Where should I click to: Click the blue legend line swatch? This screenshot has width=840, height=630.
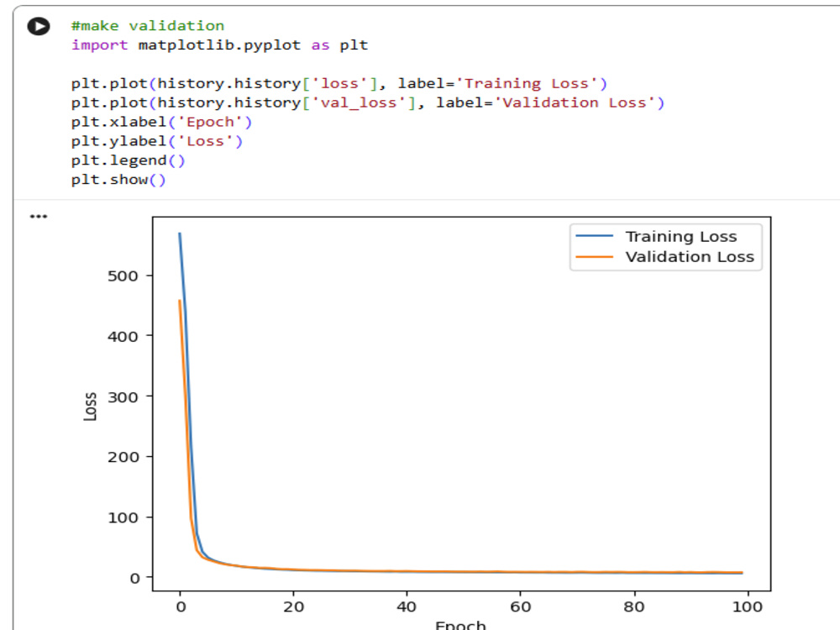click(x=594, y=236)
